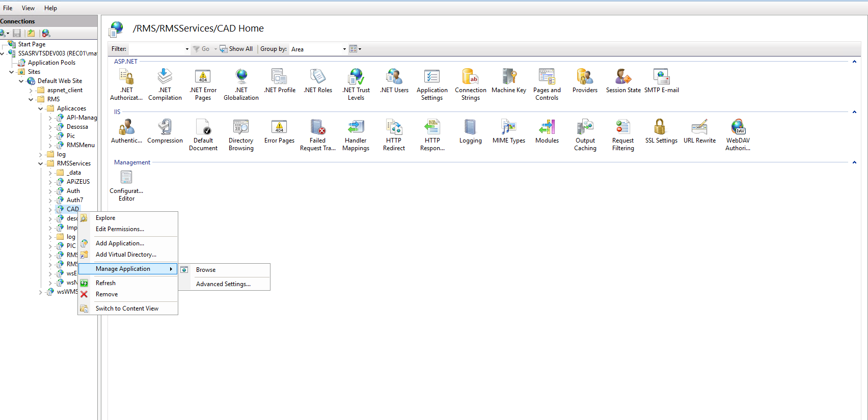
Task: Choose Browse from the Manage Application submenu
Action: [x=206, y=270]
